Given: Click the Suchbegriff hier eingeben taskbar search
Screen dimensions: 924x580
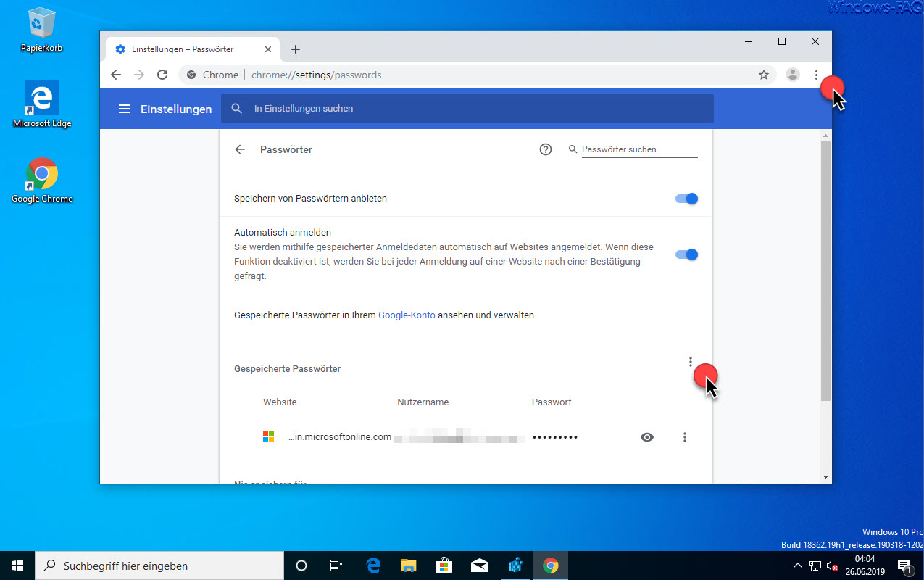Looking at the screenshot, I should (x=159, y=565).
